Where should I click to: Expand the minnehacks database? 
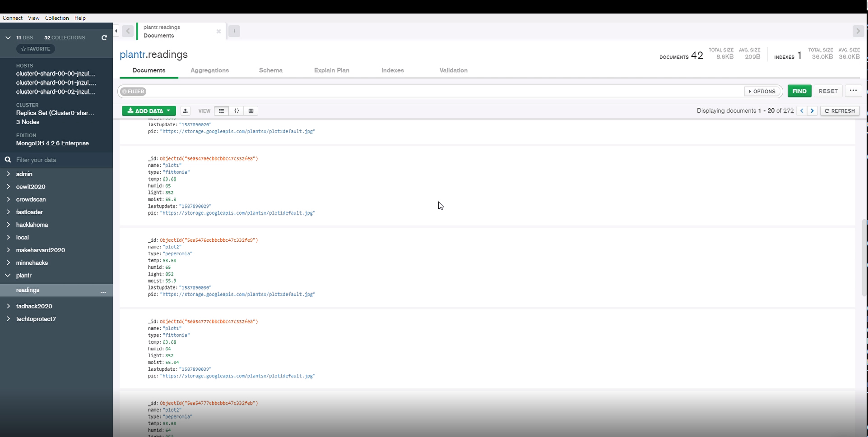8,262
